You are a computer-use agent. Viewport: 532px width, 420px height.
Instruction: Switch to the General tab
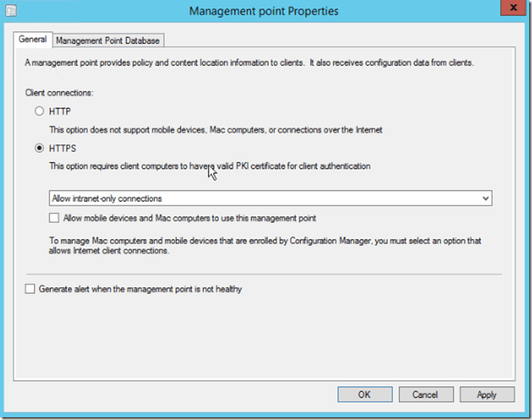33,40
